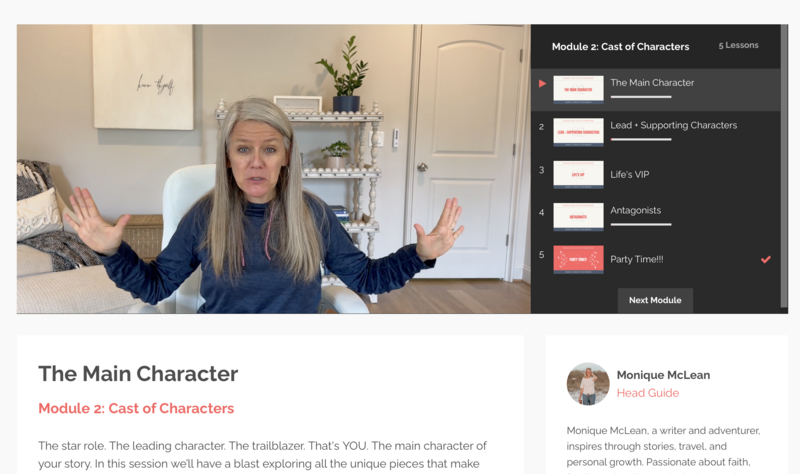The height and width of the screenshot is (474, 800).
Task: Open Lead + Supporting Characters thumbnail
Action: (x=578, y=132)
